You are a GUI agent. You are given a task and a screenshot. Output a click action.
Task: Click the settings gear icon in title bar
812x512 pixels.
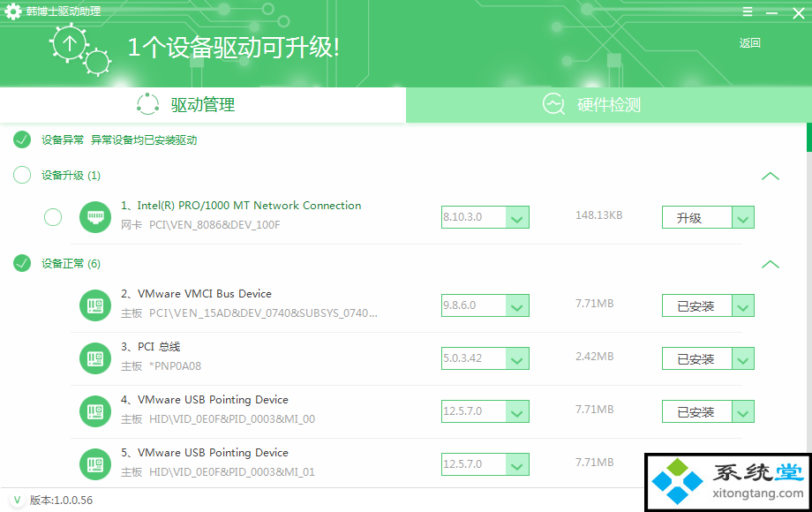pyautogui.click(x=12, y=11)
